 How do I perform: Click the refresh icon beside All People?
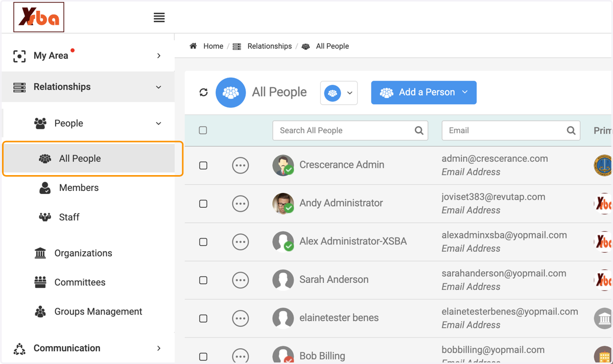(x=203, y=92)
